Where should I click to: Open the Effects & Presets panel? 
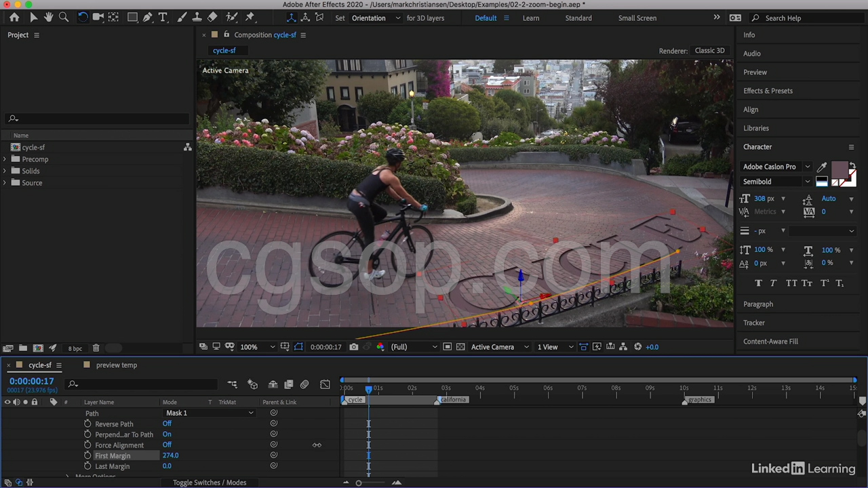coord(768,91)
